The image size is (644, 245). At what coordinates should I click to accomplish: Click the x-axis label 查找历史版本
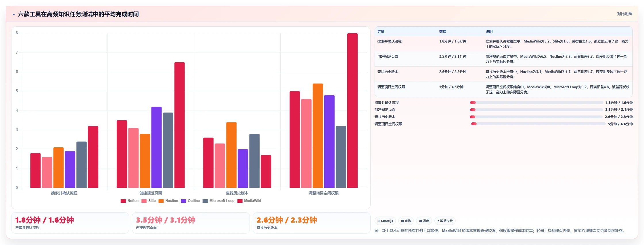237,193
